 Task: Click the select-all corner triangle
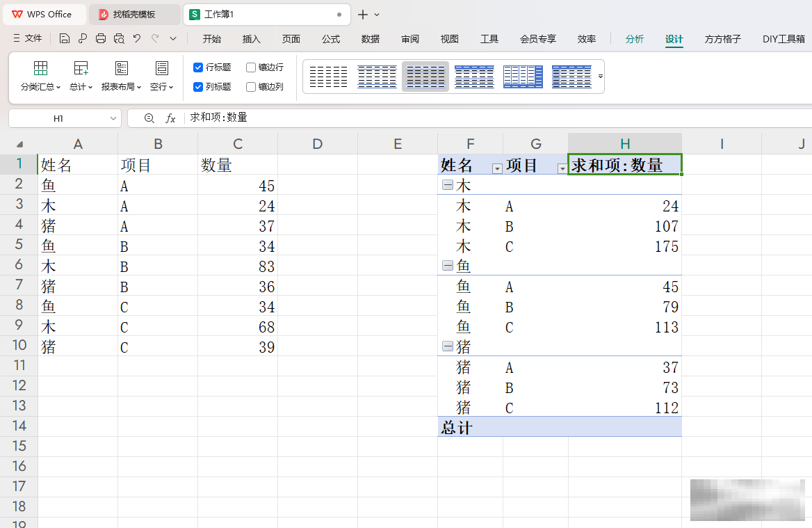pyautogui.click(x=19, y=144)
